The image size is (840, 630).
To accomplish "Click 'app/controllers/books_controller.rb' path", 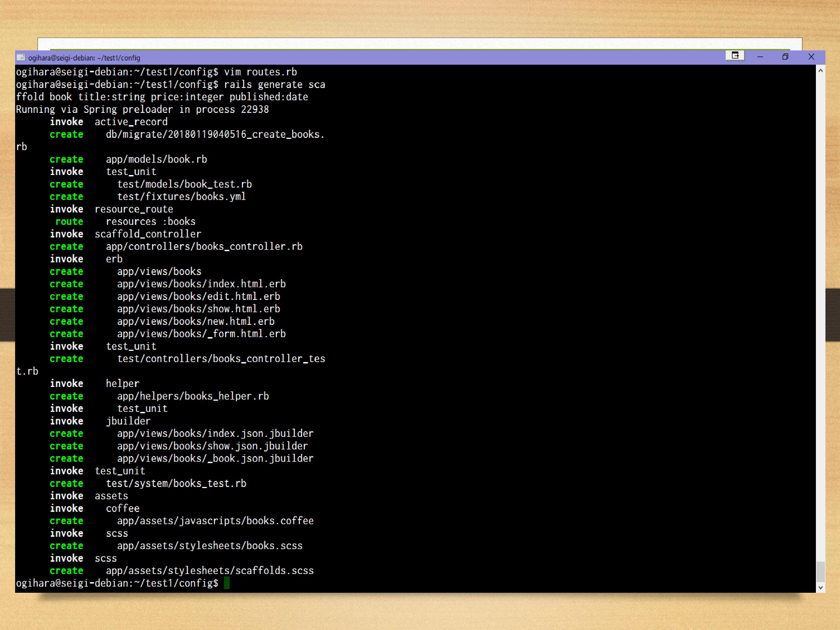I will pos(204,246).
